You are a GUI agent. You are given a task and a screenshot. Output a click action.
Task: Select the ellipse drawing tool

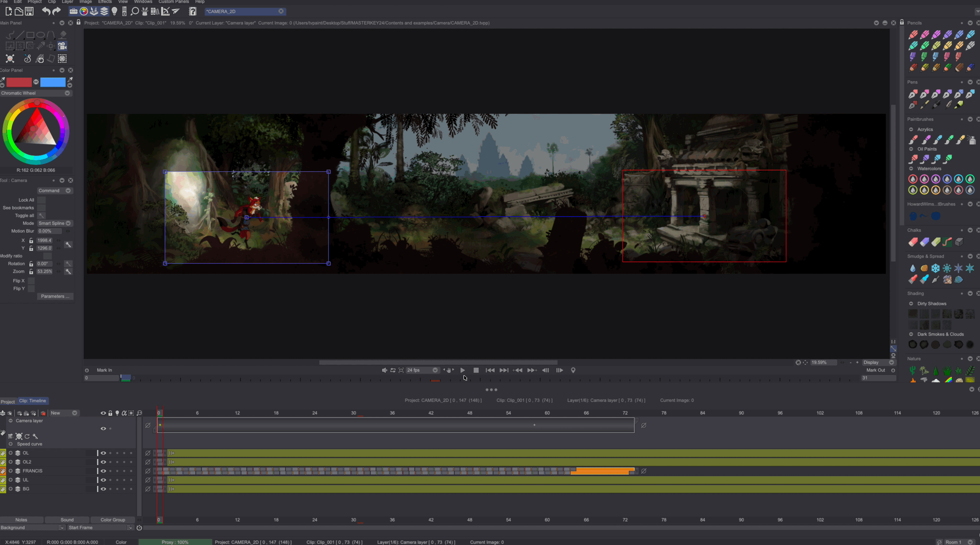41,35
